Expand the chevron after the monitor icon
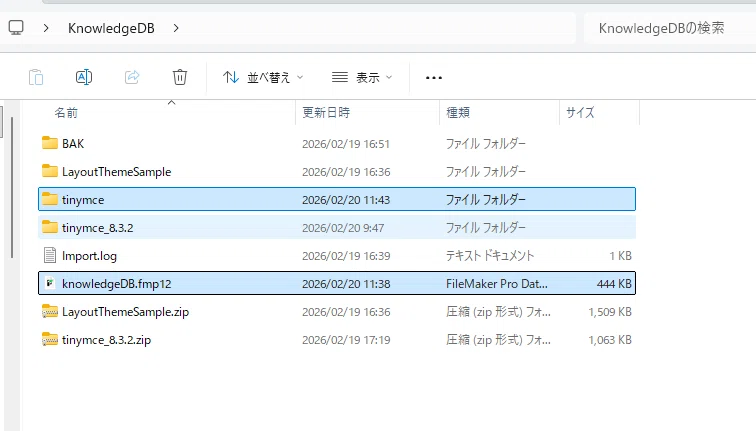The image size is (756, 431). (x=46, y=28)
